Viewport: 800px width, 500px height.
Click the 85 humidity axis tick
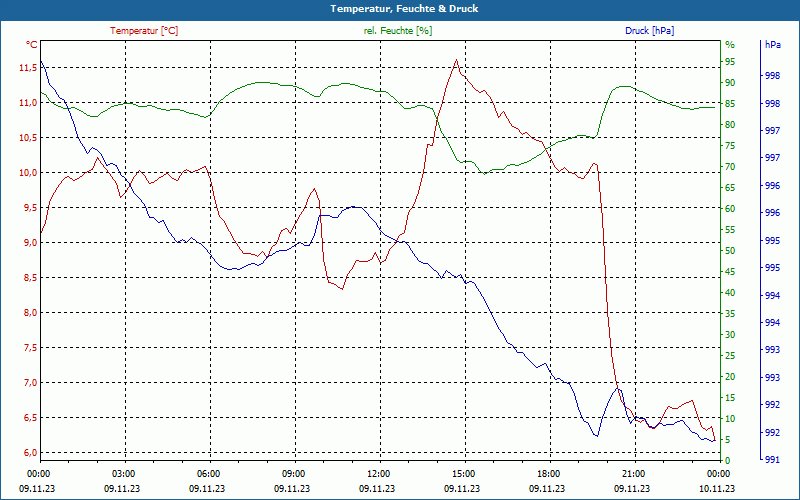[x=730, y=104]
